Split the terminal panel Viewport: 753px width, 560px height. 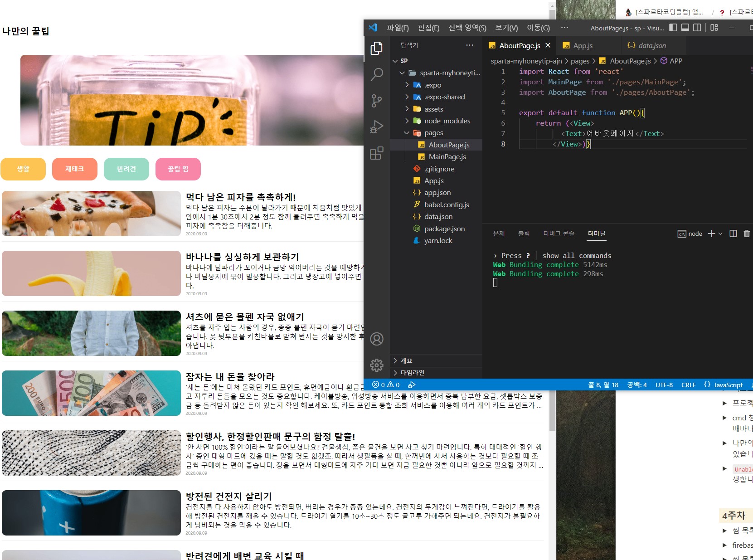click(733, 234)
